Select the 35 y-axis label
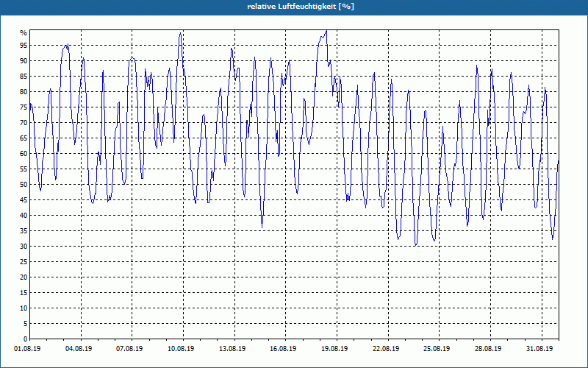 pos(24,231)
